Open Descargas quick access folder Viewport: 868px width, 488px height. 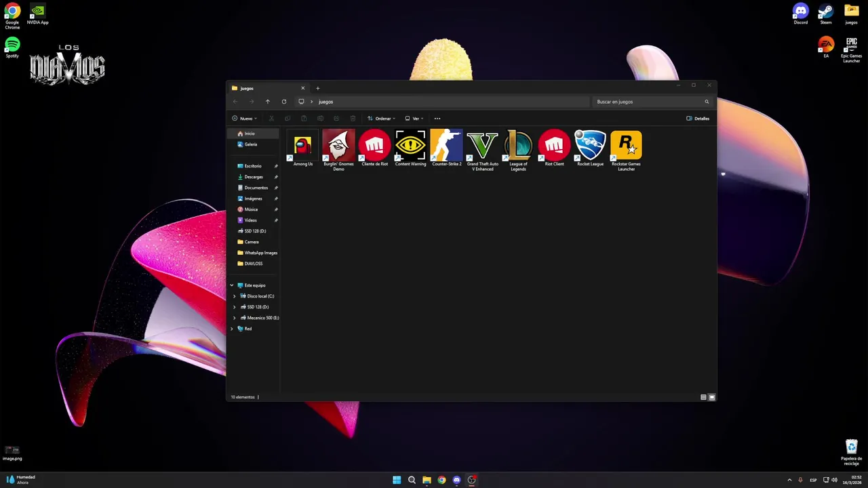click(x=253, y=177)
